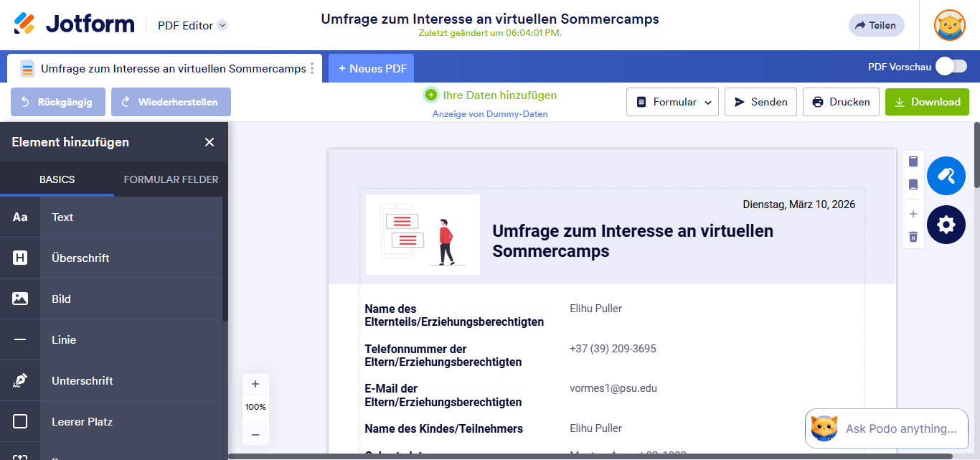Delete the page using the trash icon
980x460 pixels.
[x=913, y=237]
